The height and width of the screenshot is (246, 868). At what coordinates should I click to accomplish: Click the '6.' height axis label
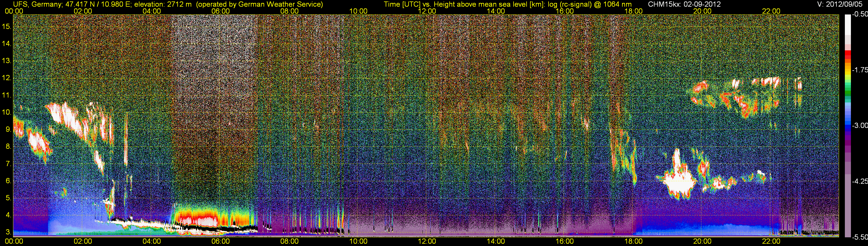pyautogui.click(x=8, y=181)
